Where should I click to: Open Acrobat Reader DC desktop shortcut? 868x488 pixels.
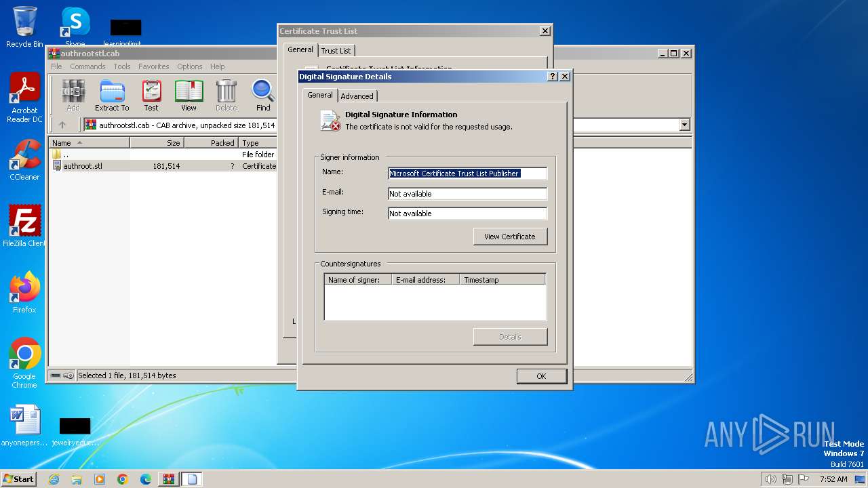pyautogui.click(x=24, y=98)
